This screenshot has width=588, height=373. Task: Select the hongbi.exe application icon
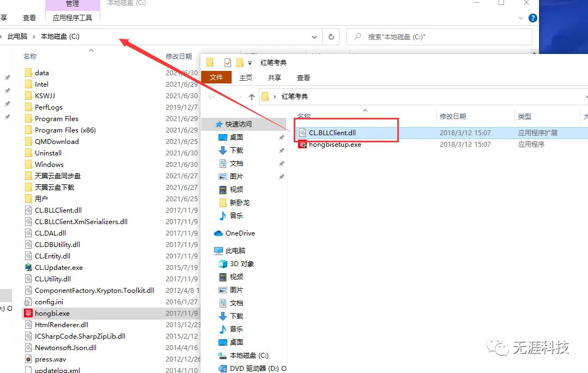28,313
